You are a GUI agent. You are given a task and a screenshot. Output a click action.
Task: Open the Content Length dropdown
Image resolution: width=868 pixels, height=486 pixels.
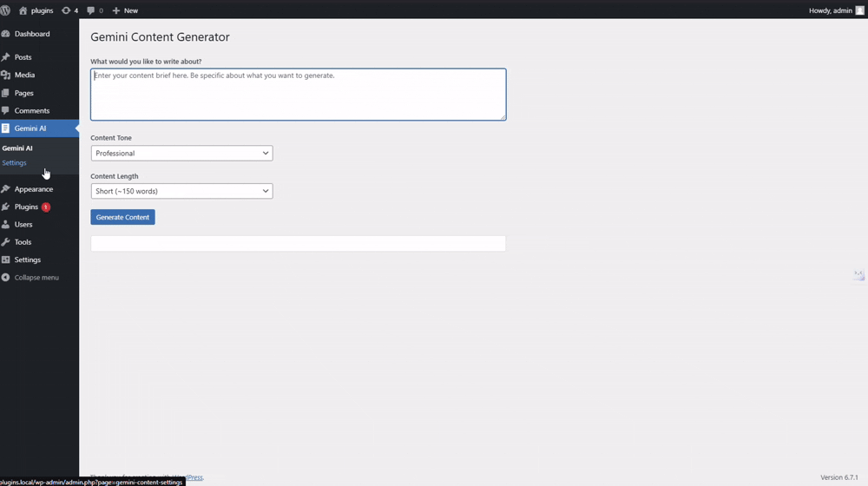(181, 191)
